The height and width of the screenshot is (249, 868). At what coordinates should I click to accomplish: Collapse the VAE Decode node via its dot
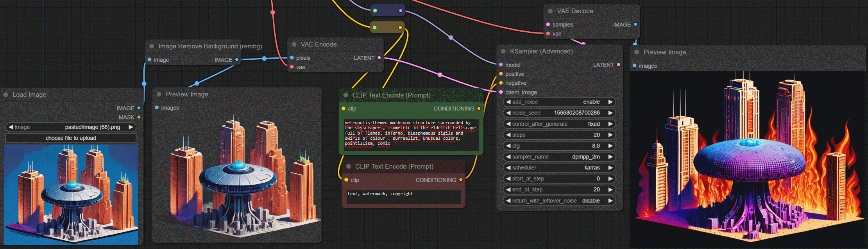(550, 11)
